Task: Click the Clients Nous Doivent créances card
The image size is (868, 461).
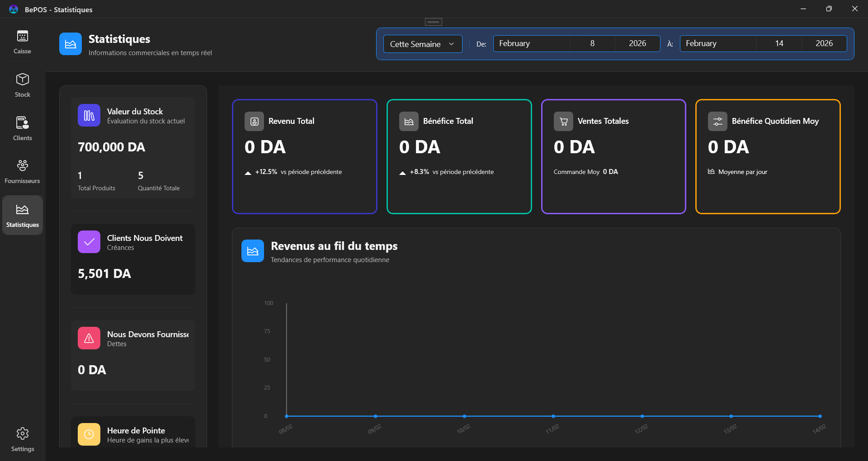Action: click(132, 259)
